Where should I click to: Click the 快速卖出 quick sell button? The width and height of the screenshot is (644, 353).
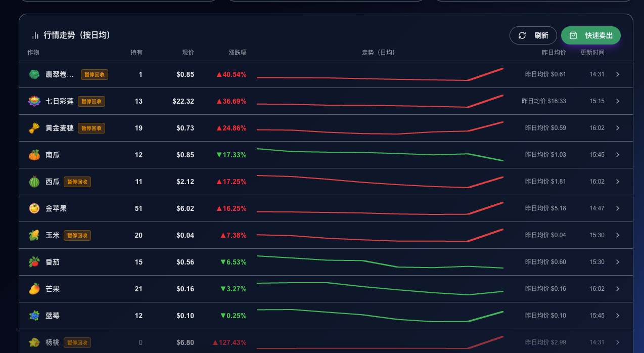click(591, 35)
